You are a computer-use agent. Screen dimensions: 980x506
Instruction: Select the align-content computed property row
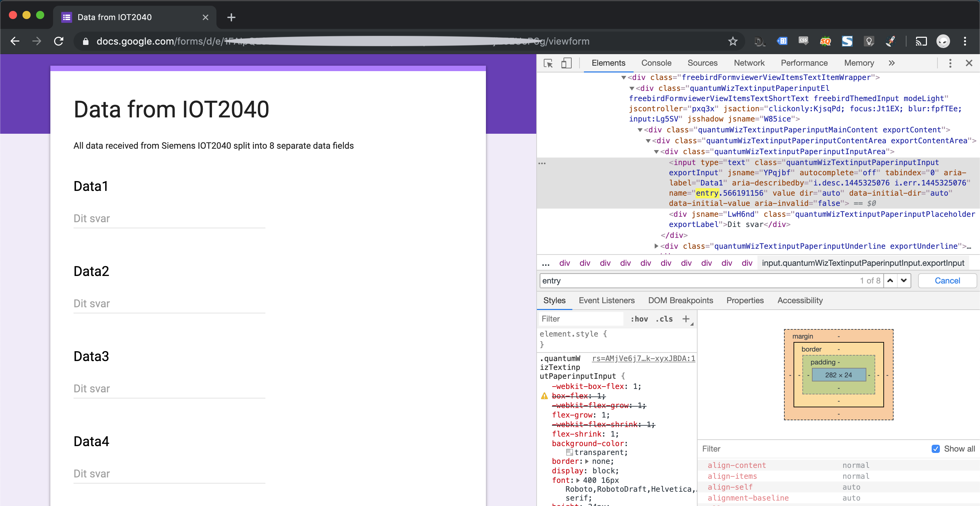tap(839, 465)
